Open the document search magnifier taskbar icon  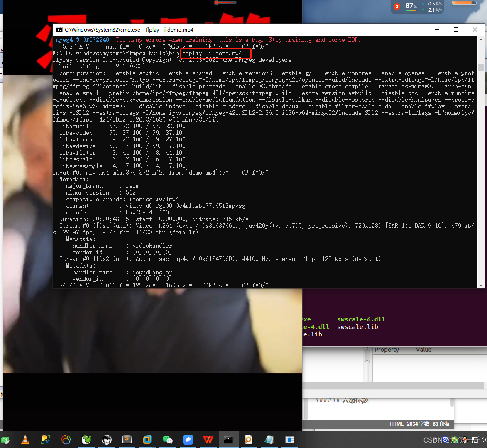(x=248, y=440)
